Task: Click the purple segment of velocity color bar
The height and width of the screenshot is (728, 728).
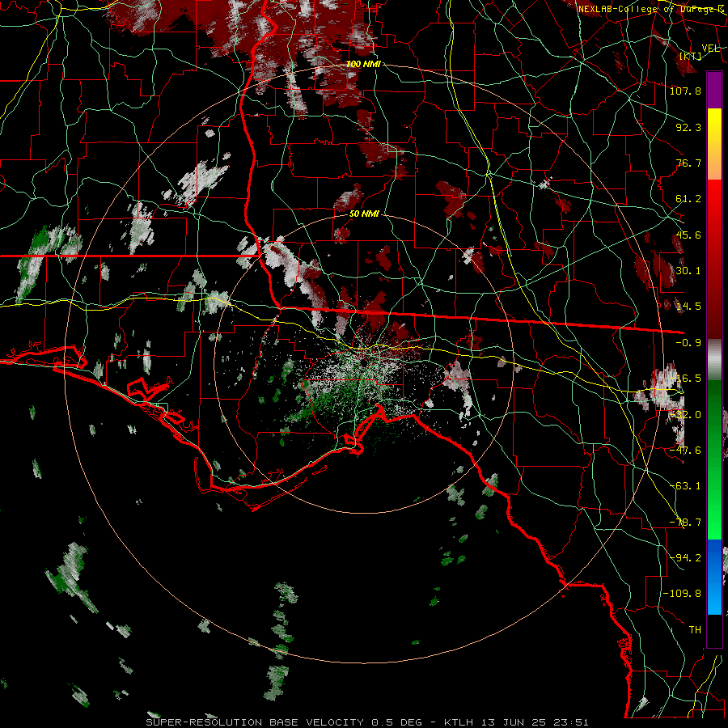Action: click(714, 90)
